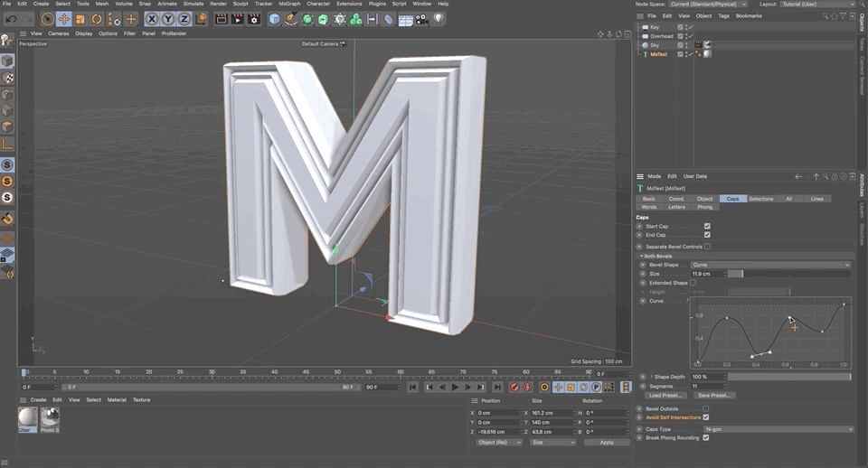This screenshot has height=468, width=868.
Task: Open the MoGraph menu
Action: 289,4
